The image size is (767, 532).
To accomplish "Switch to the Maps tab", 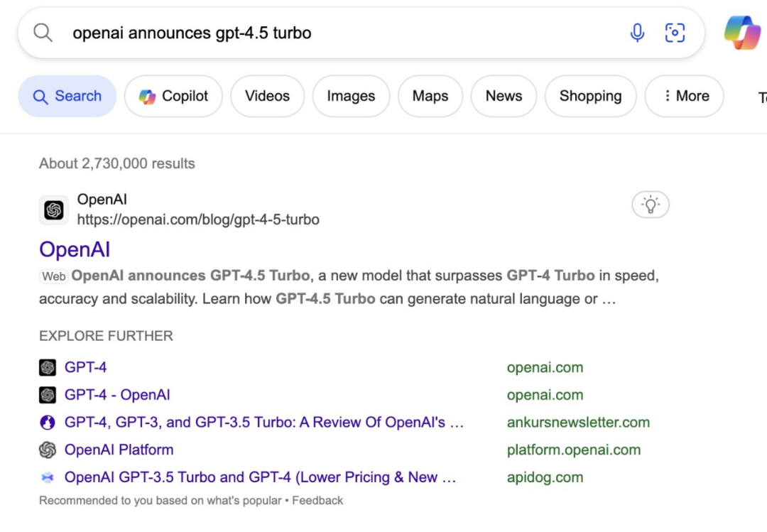I will (430, 96).
